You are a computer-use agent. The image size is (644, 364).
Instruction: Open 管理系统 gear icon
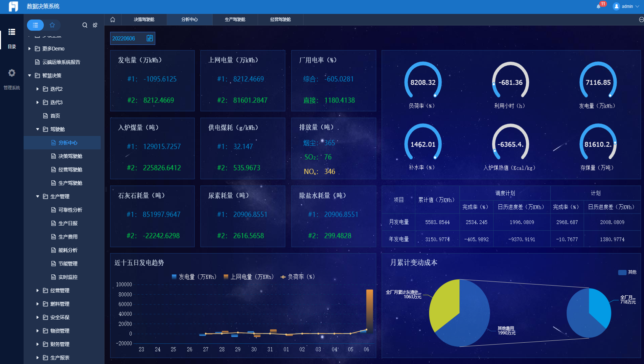pos(12,73)
